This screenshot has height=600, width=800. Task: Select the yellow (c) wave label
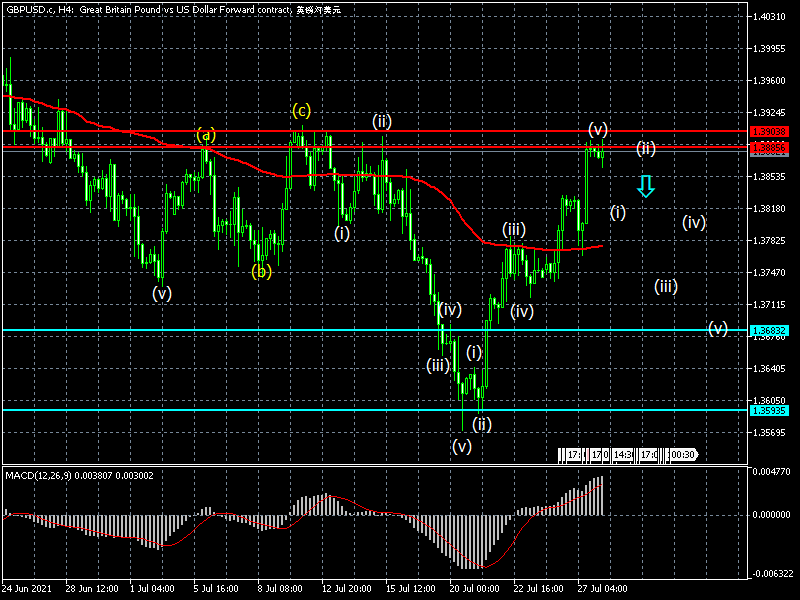tap(303, 109)
